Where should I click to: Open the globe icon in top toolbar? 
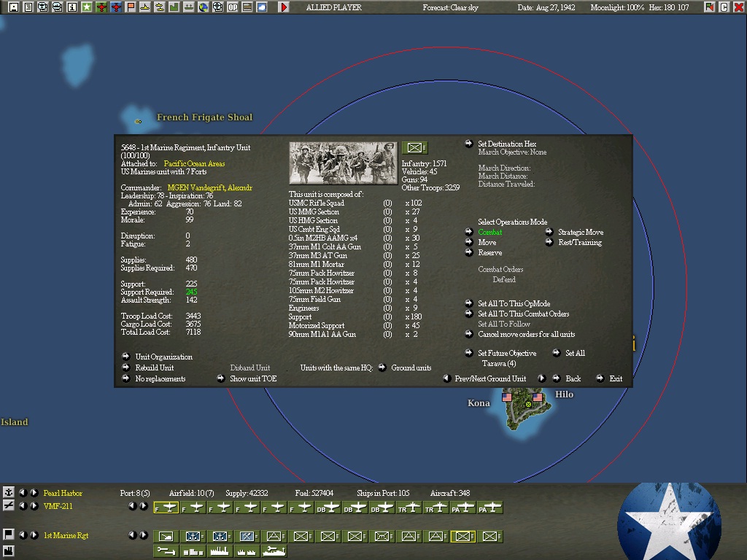[x=204, y=7]
